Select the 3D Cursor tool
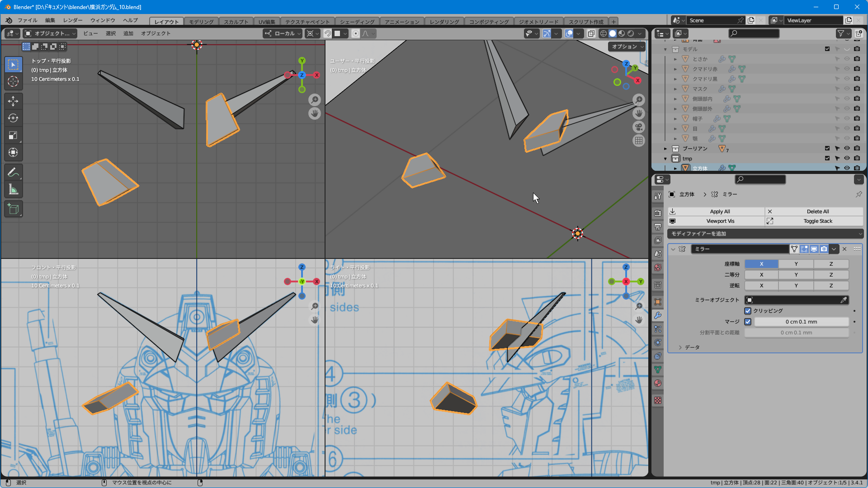This screenshot has height=488, width=868. click(x=13, y=82)
